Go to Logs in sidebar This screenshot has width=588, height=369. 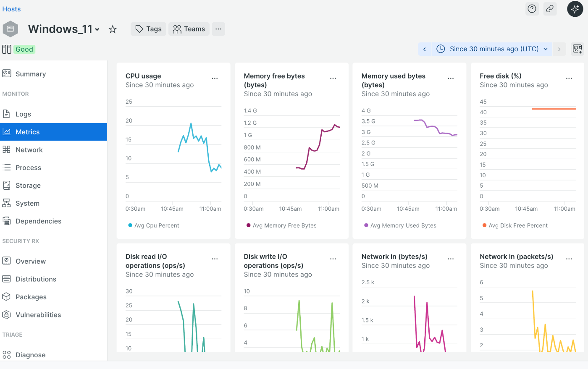53,114
